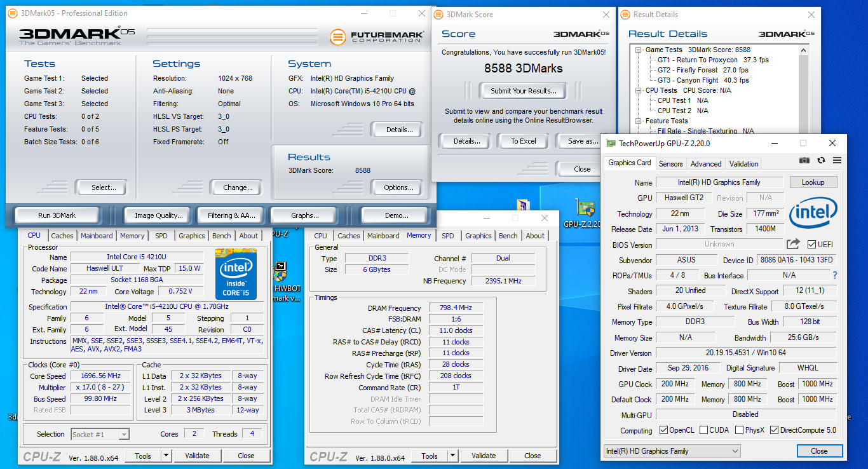Select GT1 - Return To Proxycon row
This screenshot has width=868, height=469.
point(713,60)
